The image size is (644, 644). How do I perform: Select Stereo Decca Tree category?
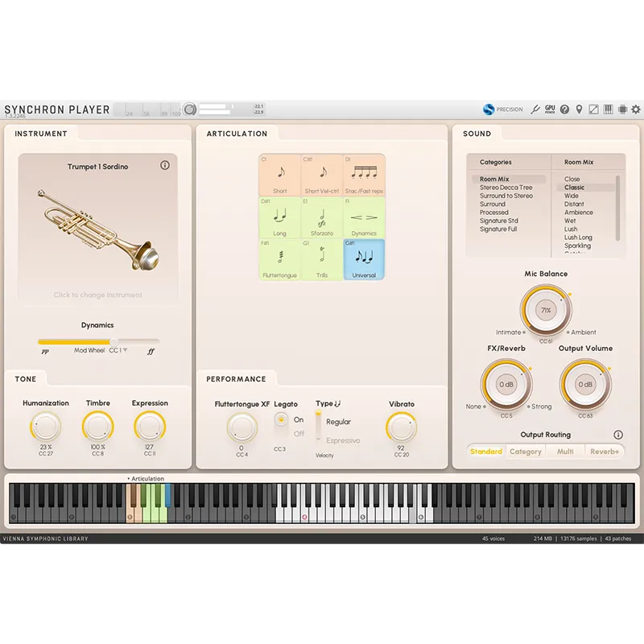coord(506,188)
